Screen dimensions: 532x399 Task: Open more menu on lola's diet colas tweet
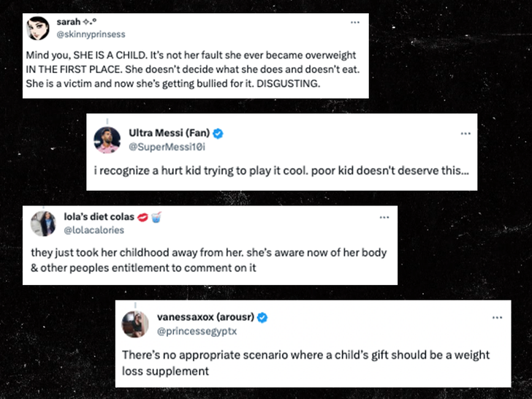385,217
